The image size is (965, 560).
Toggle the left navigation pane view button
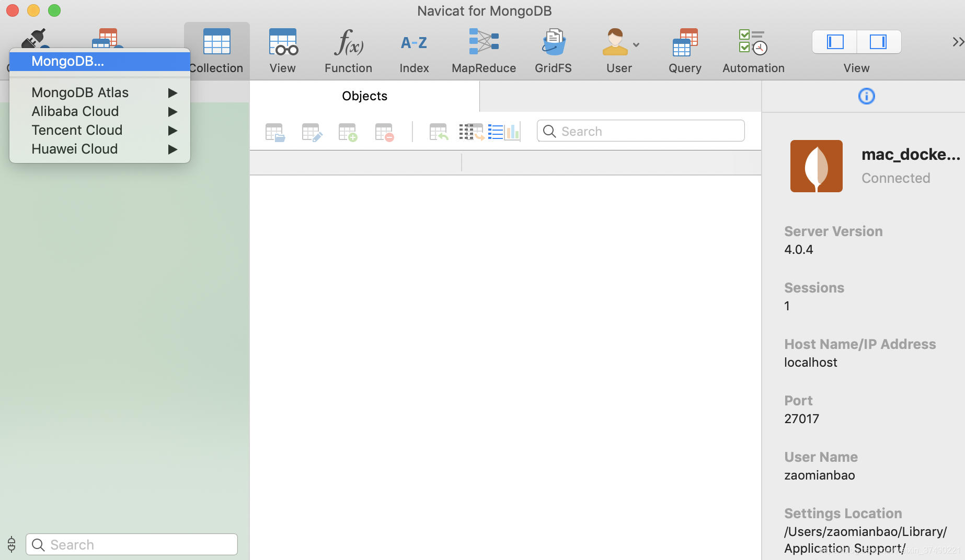point(835,42)
